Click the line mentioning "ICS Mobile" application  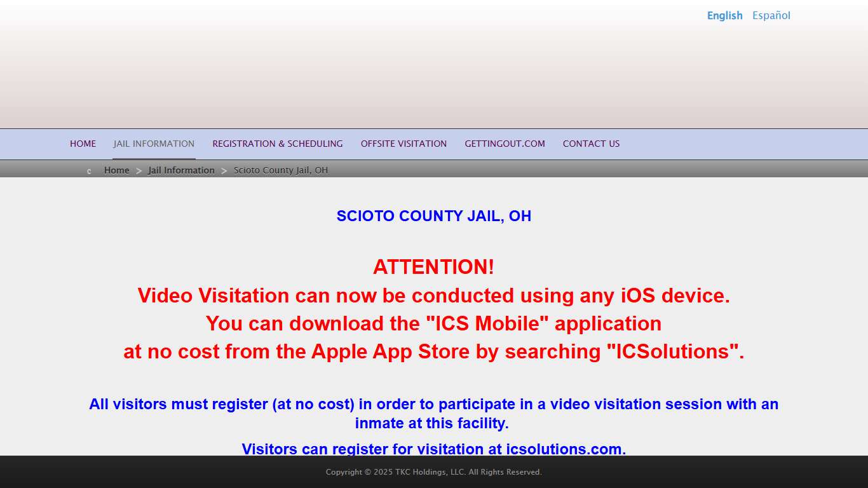(x=434, y=323)
